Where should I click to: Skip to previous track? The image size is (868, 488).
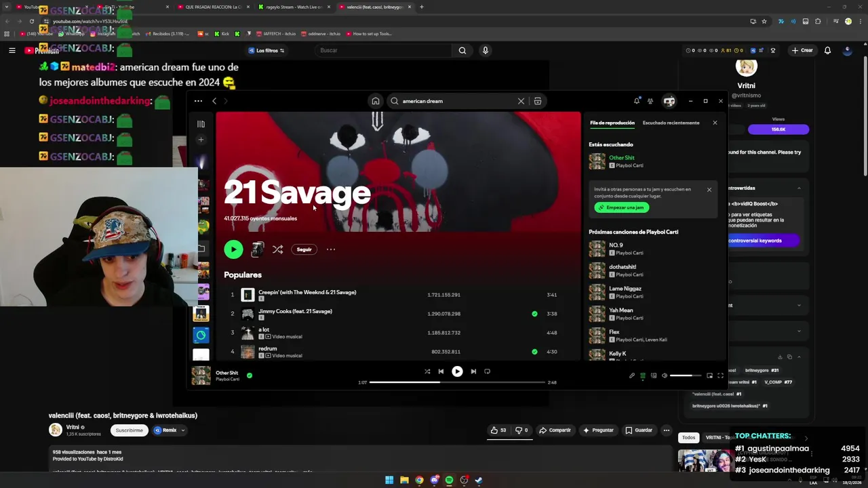click(441, 371)
